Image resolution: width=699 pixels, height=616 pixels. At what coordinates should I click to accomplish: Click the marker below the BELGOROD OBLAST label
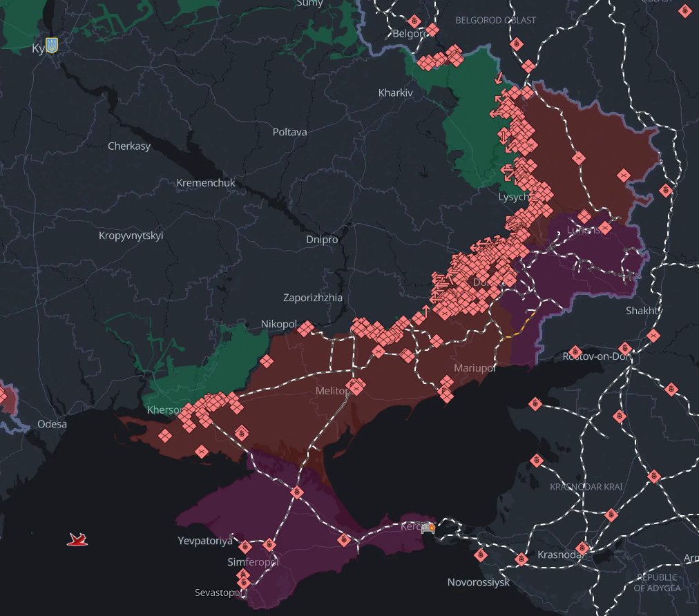tap(517, 44)
